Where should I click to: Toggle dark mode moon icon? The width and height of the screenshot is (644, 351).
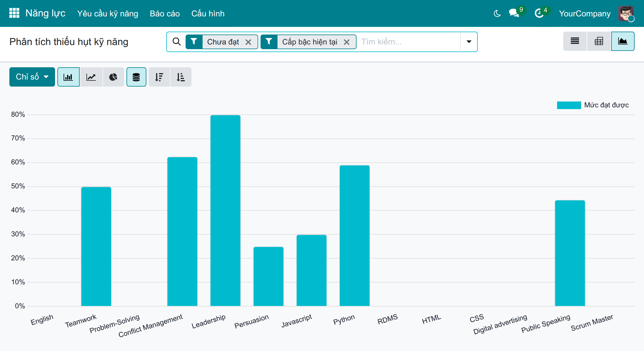tap(497, 13)
